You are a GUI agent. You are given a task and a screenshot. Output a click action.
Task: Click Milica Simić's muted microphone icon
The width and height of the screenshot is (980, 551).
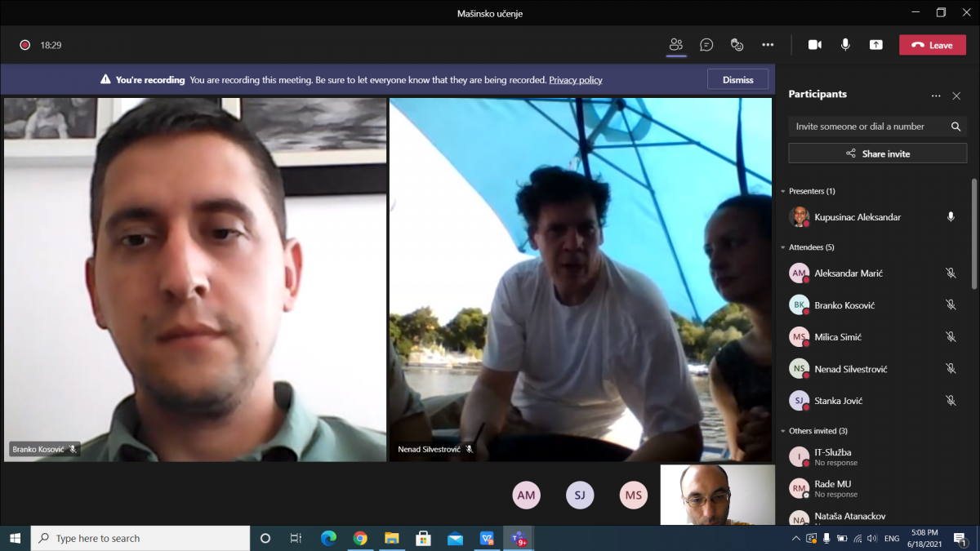[951, 337]
